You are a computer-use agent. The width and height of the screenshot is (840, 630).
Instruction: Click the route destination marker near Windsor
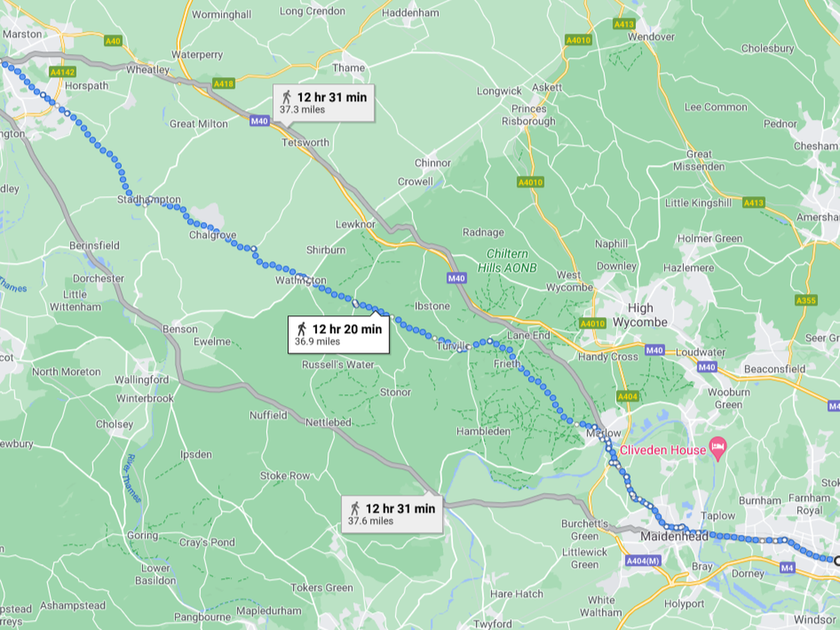coord(836,560)
